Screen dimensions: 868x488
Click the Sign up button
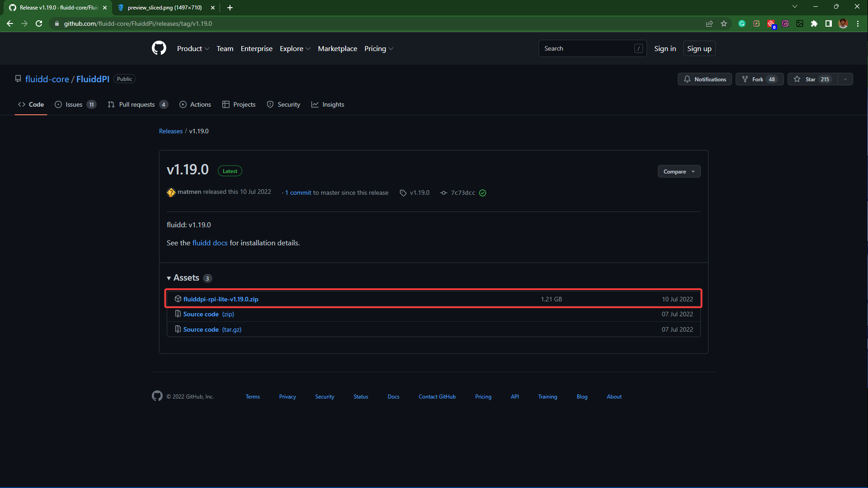click(x=699, y=48)
